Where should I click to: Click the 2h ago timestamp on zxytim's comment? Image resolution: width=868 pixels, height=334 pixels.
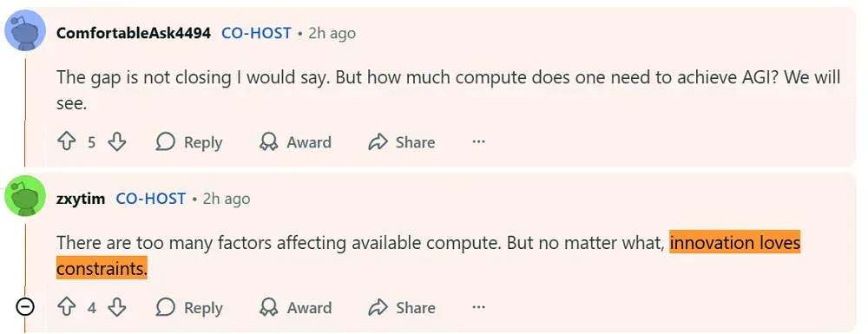pos(227,199)
